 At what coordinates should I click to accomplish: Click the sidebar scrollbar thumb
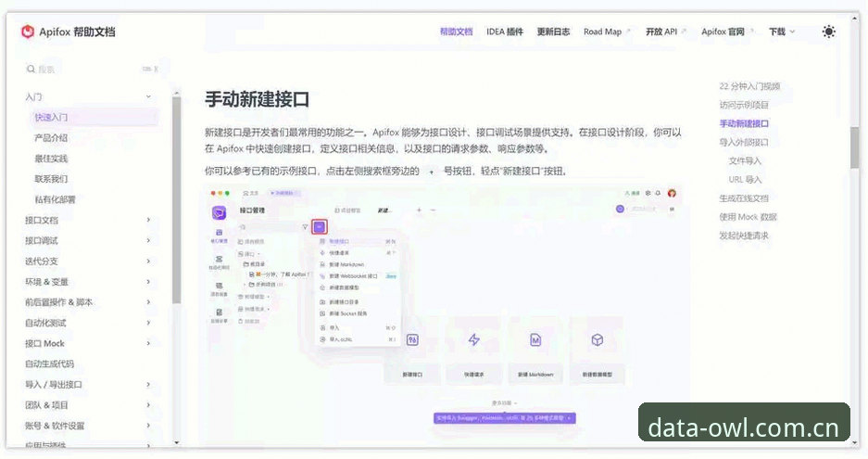[x=177, y=200]
